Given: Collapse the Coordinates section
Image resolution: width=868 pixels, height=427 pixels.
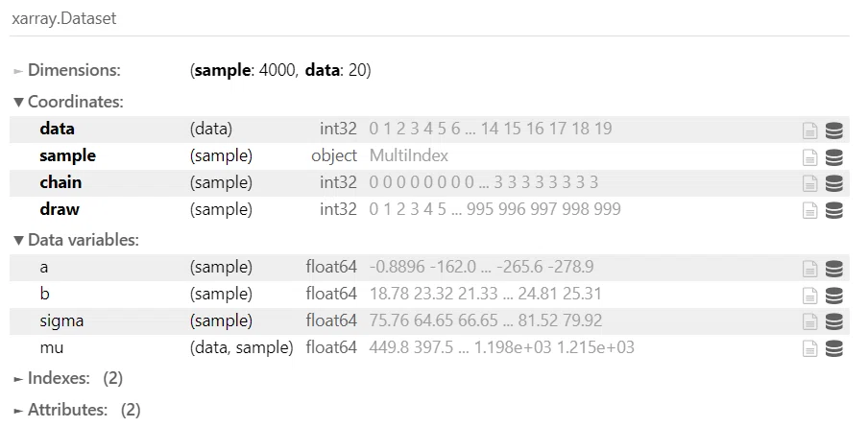Looking at the screenshot, I should (68, 102).
